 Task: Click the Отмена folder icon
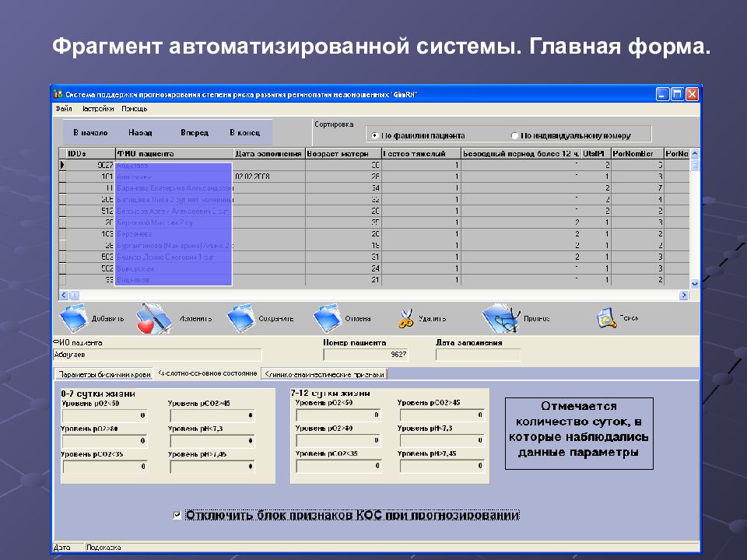(327, 318)
